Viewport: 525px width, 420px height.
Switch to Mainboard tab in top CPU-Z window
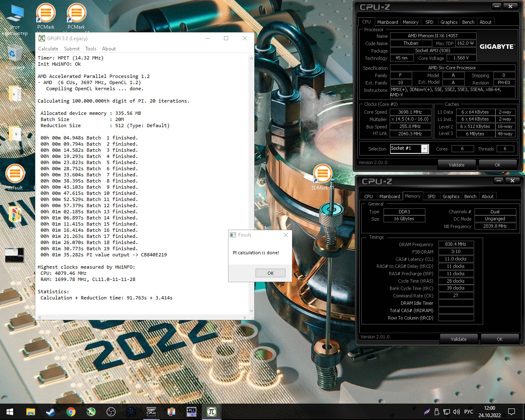(x=388, y=22)
